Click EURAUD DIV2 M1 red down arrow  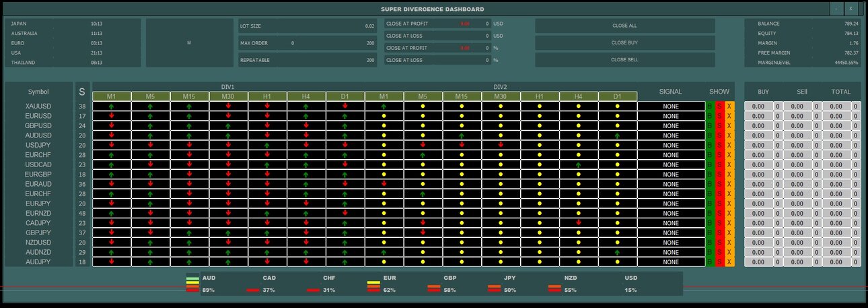point(384,184)
